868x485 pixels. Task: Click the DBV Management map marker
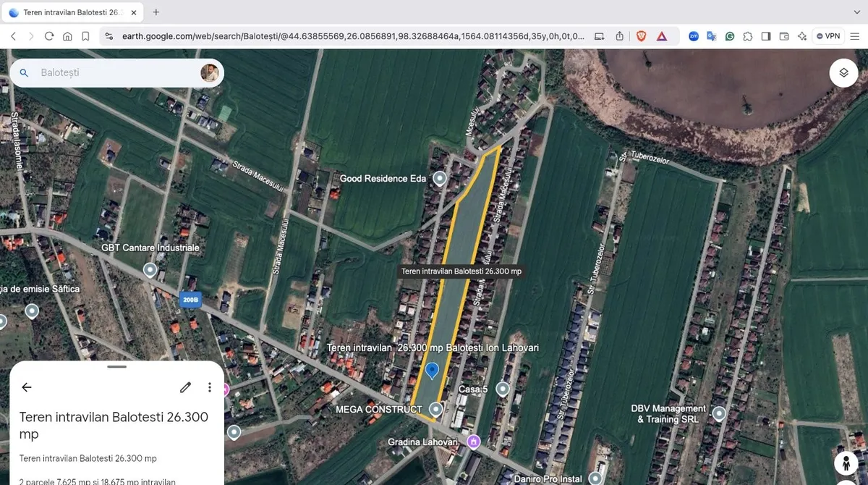(x=719, y=414)
